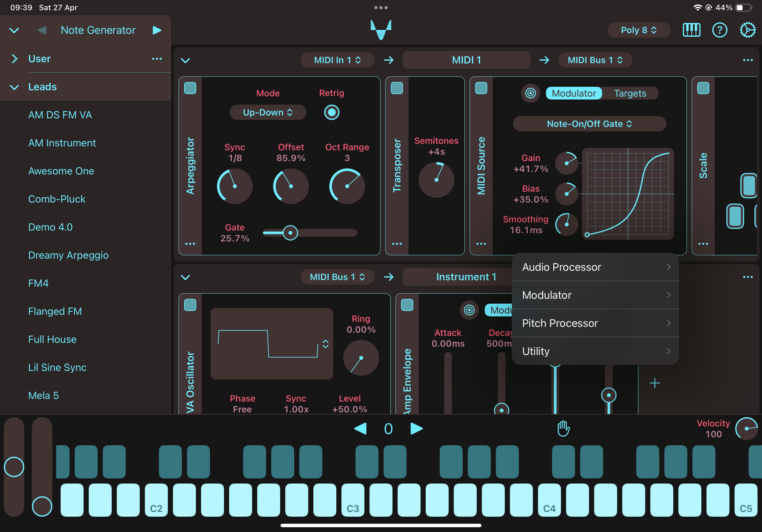762x532 pixels.
Task: Tap the three dots multitasking icon
Action: 381,8
